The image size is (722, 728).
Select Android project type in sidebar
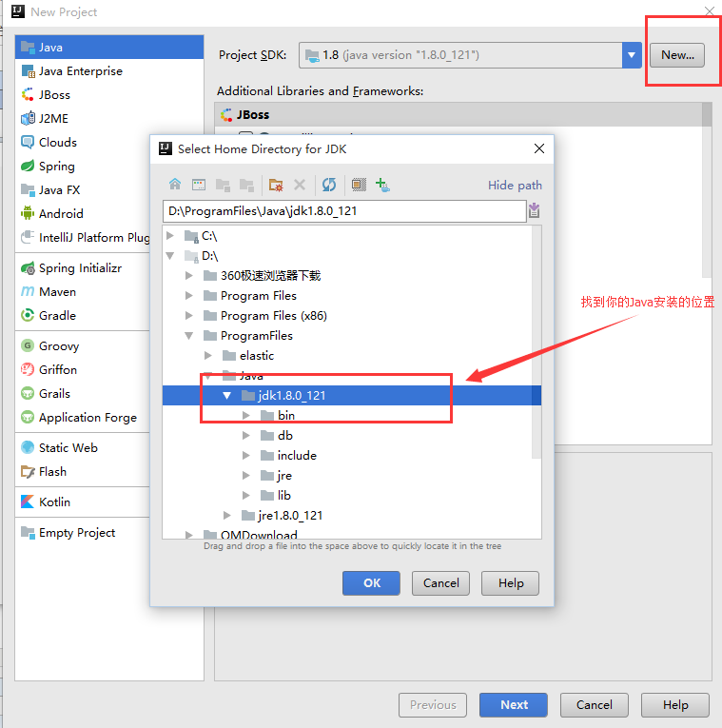[x=61, y=213]
